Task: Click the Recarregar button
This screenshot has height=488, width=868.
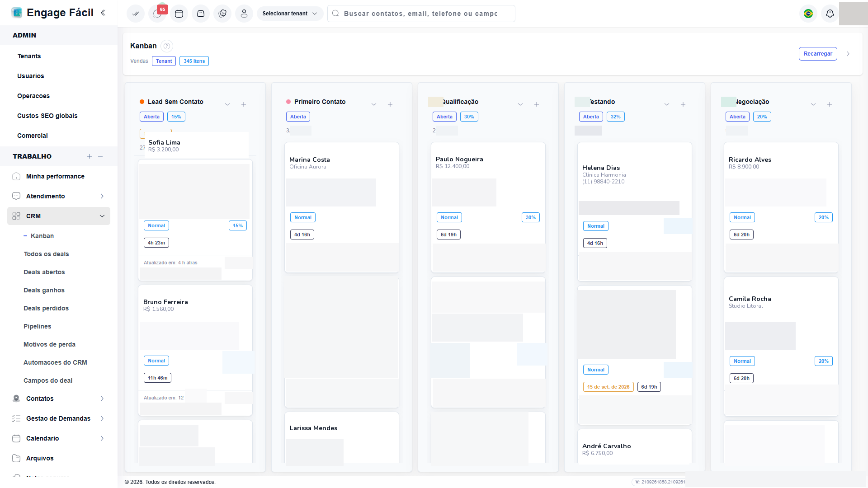Action: pos(818,54)
